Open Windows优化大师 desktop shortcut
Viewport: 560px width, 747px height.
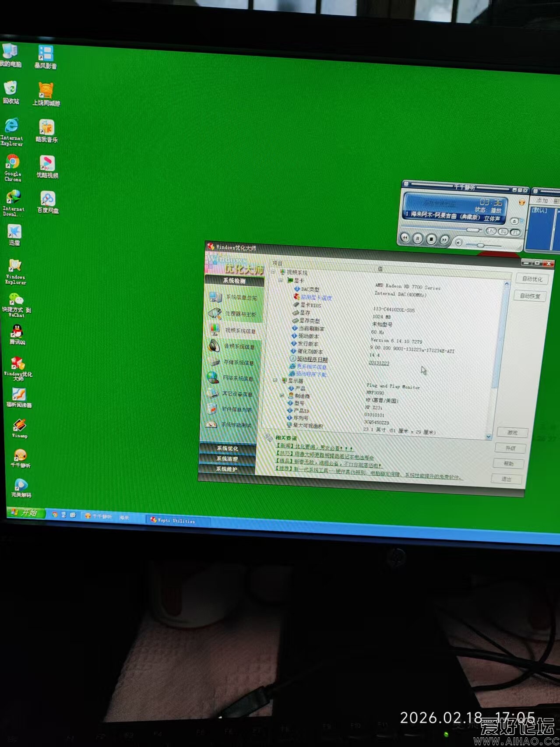pos(18,369)
